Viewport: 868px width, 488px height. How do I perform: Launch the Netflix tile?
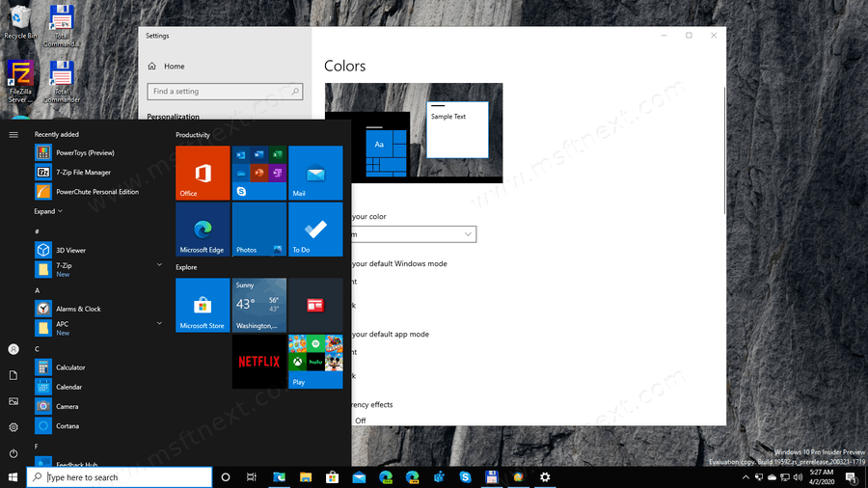point(259,362)
